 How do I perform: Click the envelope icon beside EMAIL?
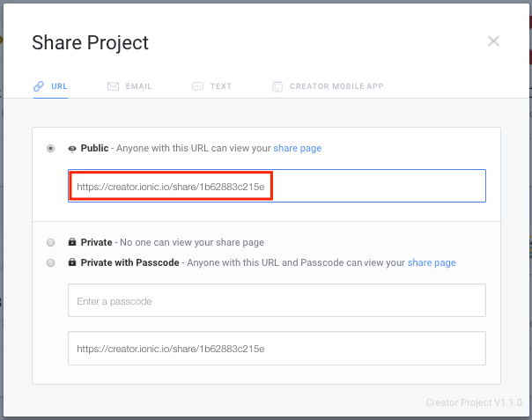tap(113, 86)
